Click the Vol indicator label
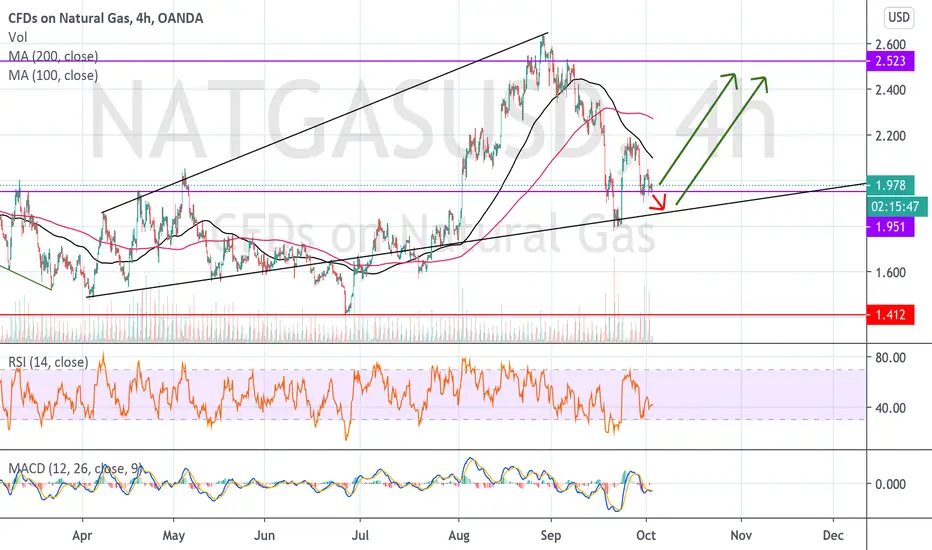932x550 pixels. tap(18, 37)
